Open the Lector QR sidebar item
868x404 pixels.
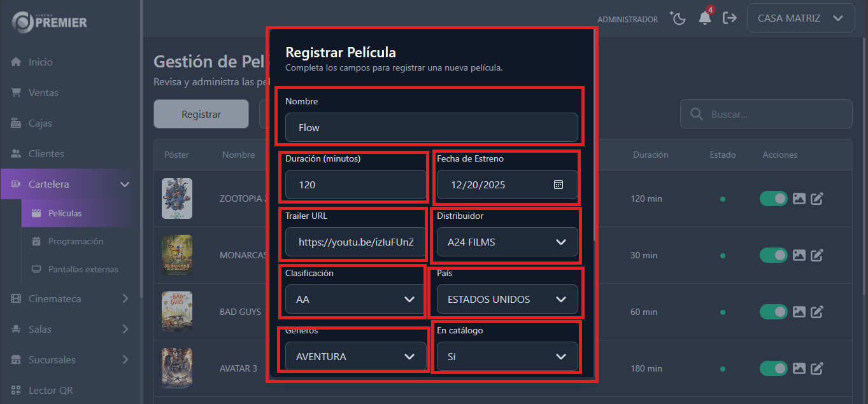point(51,390)
